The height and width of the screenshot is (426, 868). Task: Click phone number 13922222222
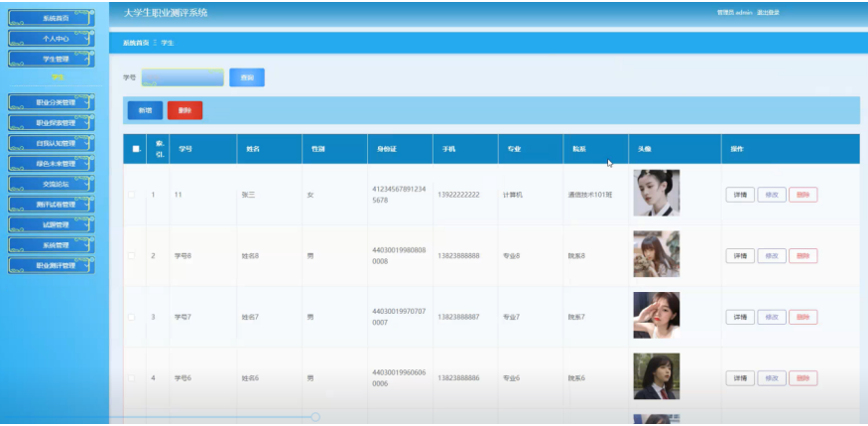tap(458, 195)
